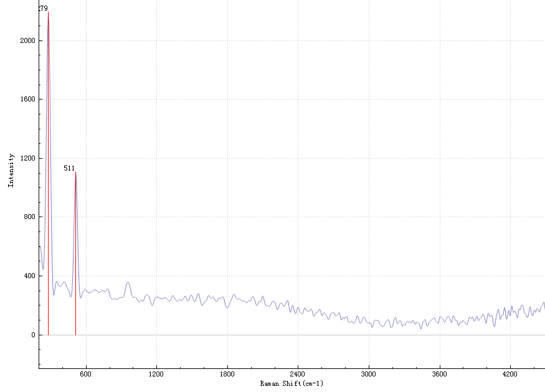Click the Raman Shift(cm-1) axis title

[x=291, y=384]
